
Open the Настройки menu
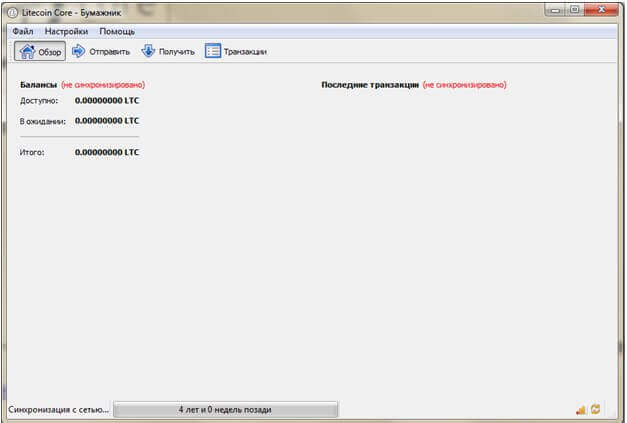point(66,31)
